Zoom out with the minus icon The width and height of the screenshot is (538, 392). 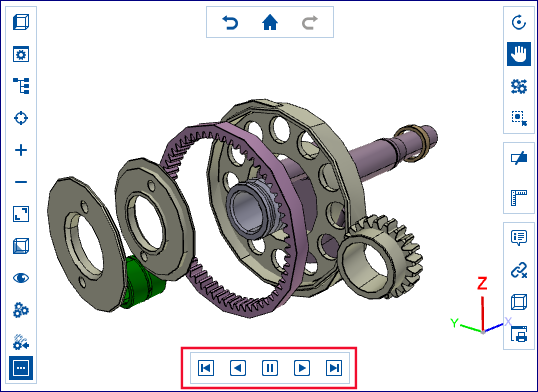click(x=21, y=182)
